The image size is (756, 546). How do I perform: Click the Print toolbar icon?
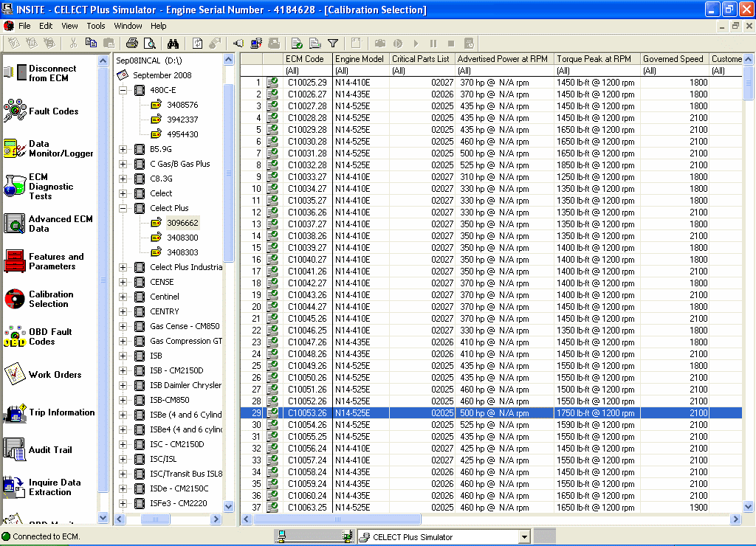[132, 44]
